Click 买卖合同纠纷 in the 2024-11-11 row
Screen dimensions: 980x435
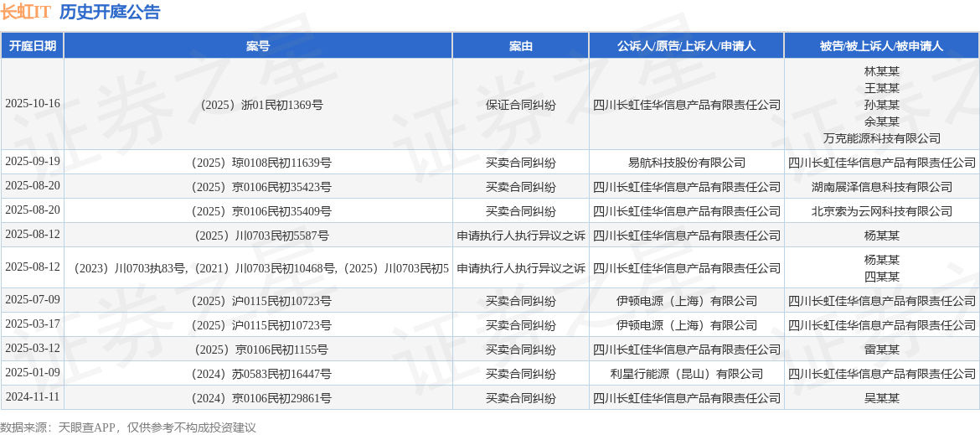pos(521,399)
